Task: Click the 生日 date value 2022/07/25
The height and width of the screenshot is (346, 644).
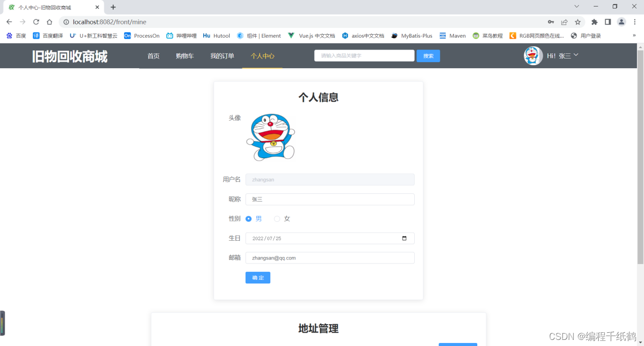Action: (x=267, y=238)
